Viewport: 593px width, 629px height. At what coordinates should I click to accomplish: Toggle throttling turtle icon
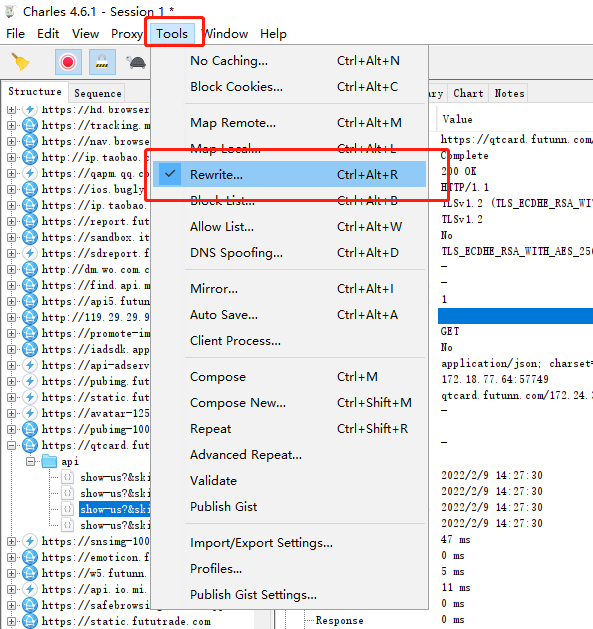click(136, 62)
